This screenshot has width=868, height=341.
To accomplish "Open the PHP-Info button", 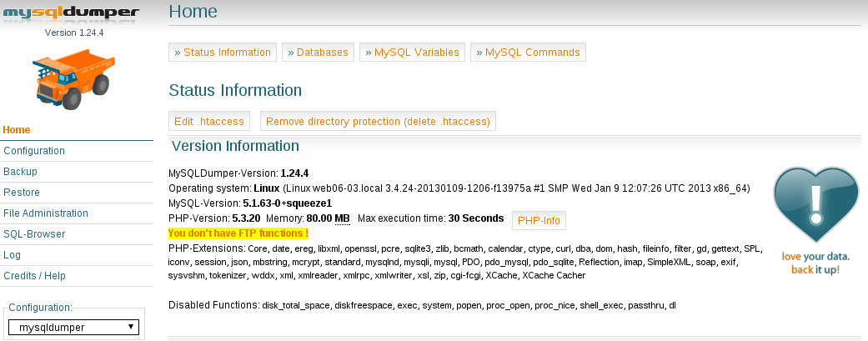I will pos(539,220).
